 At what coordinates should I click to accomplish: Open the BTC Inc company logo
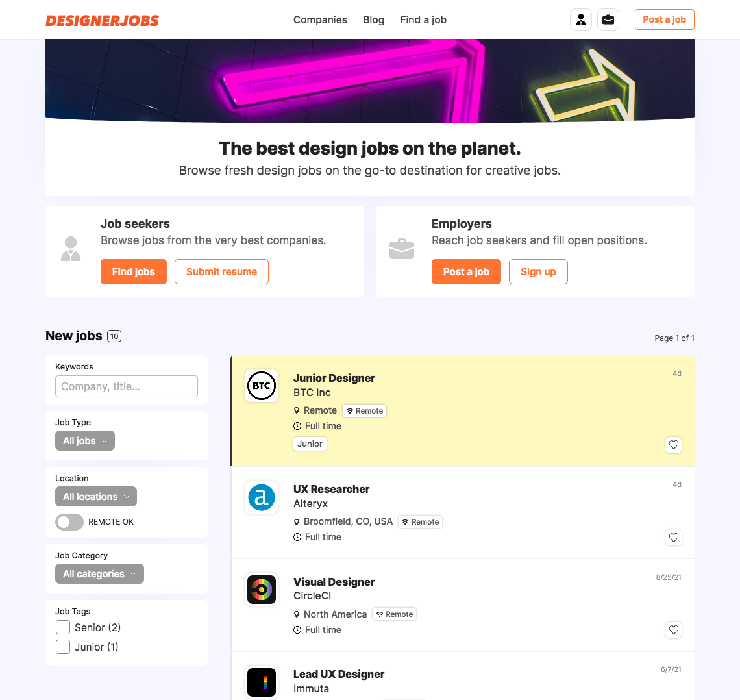(x=262, y=386)
